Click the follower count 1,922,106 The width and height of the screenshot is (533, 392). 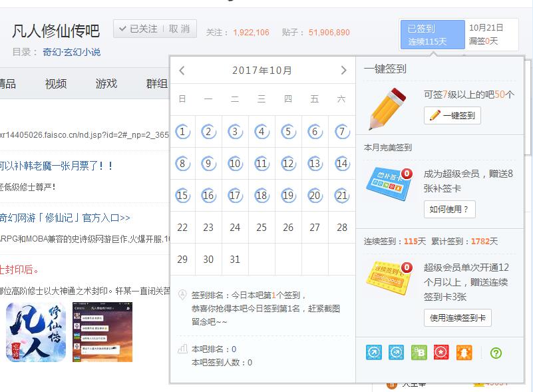tap(252, 33)
